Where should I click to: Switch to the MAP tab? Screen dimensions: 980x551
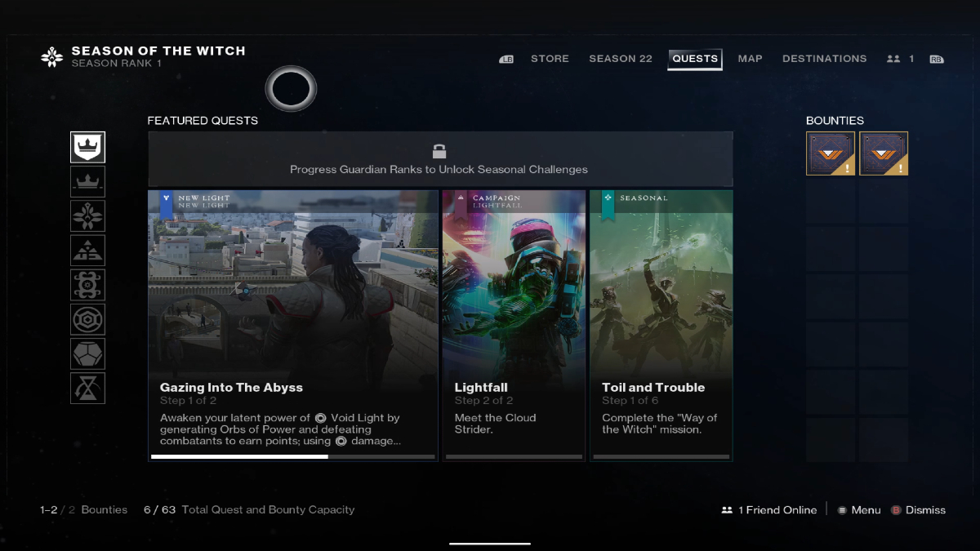750,58
